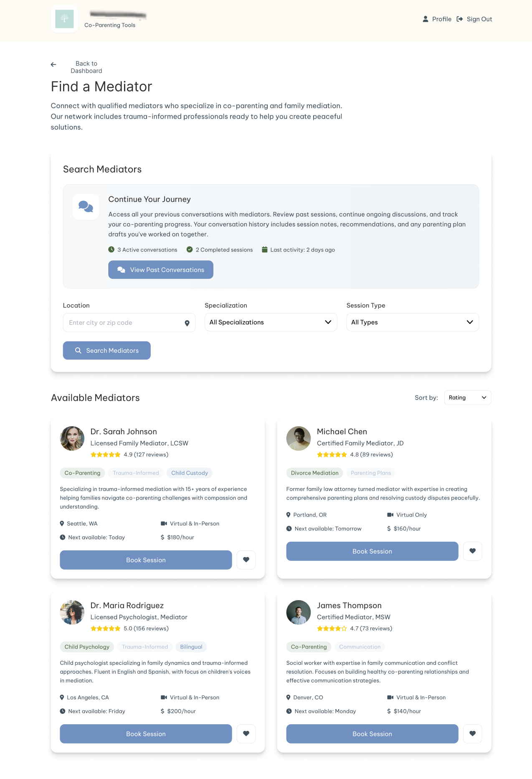
Task: Click the Michael Chen name heading
Action: coord(342,432)
